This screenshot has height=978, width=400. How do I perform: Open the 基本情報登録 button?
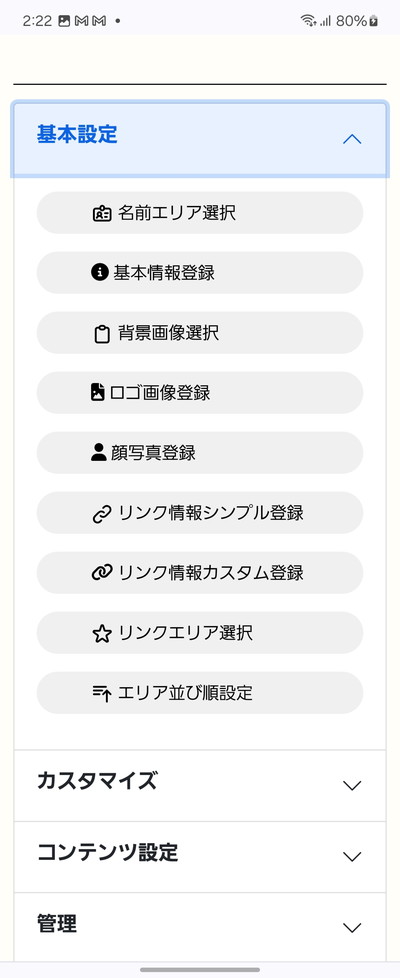200,273
